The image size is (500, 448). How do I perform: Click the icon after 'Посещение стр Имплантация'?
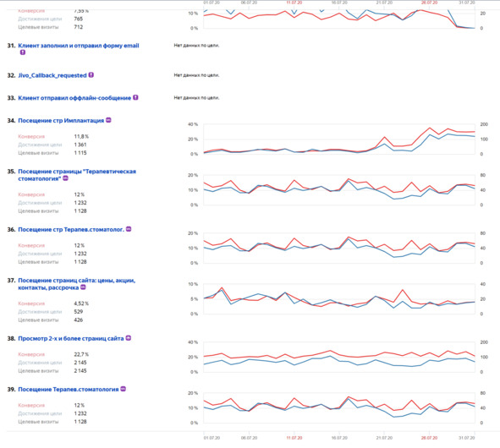click(108, 120)
